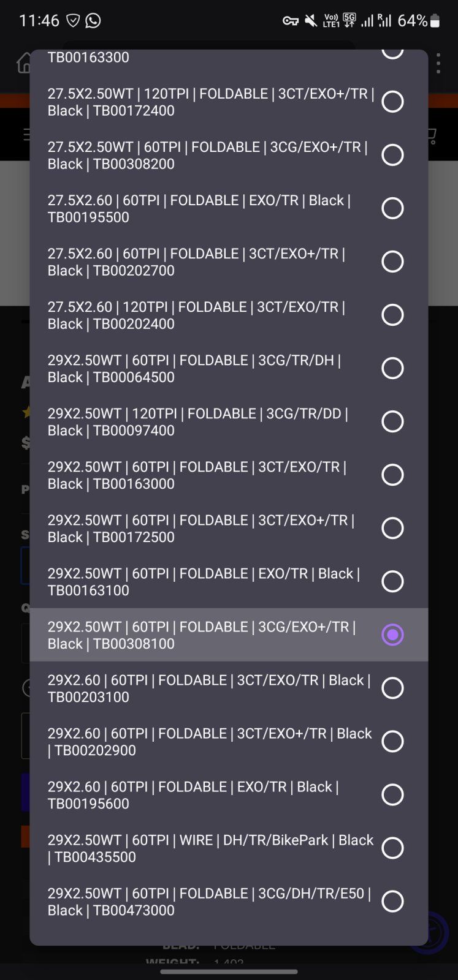Open the browser three-dot menu

438,63
